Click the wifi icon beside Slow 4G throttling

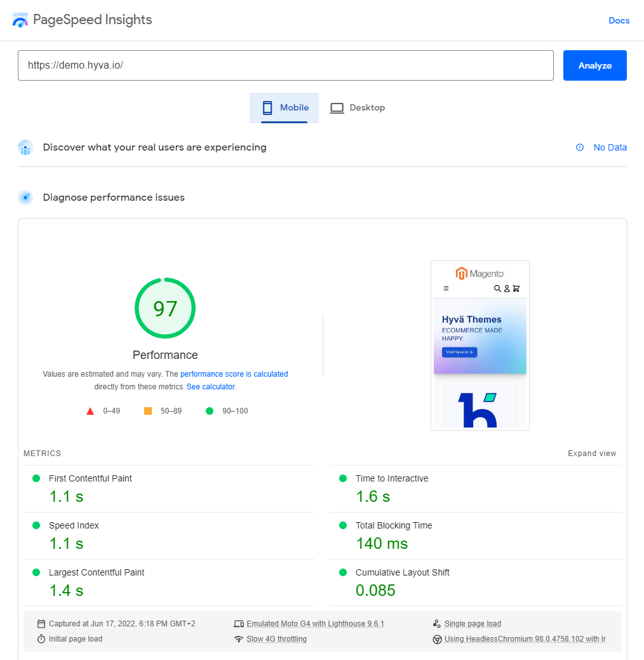pos(239,639)
